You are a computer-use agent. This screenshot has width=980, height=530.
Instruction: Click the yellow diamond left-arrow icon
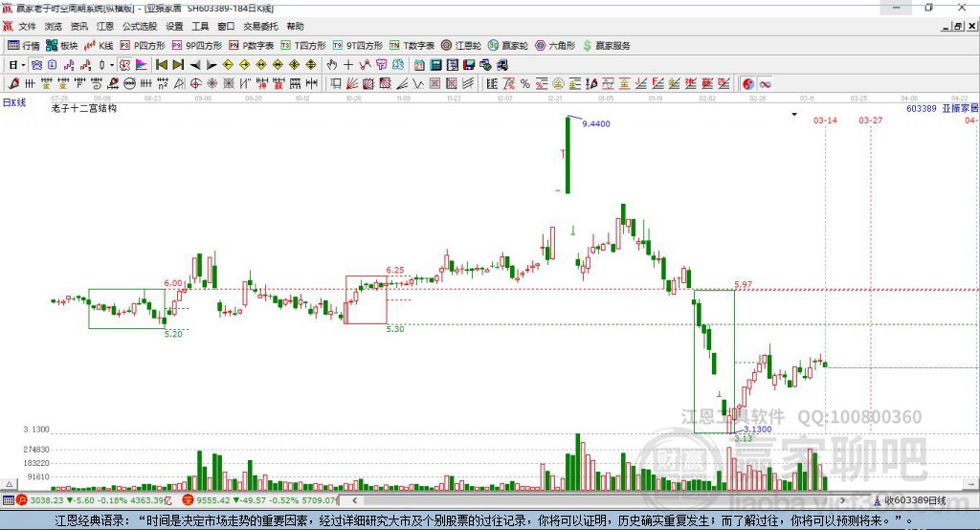pyautogui.click(x=228, y=65)
